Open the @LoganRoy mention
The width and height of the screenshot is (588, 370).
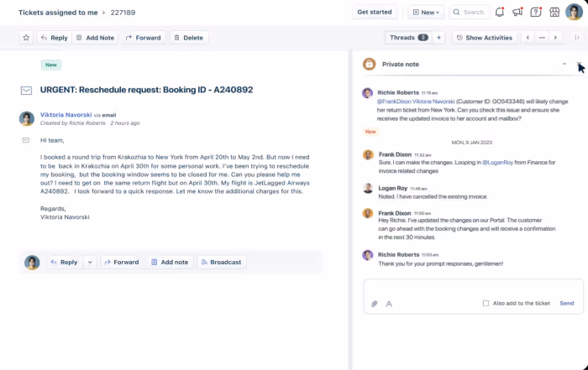tap(497, 163)
